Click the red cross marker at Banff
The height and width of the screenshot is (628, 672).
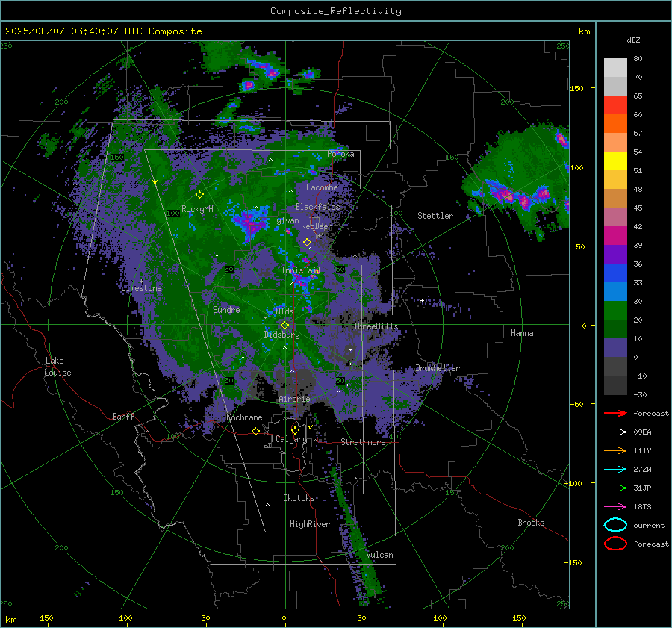click(x=106, y=417)
